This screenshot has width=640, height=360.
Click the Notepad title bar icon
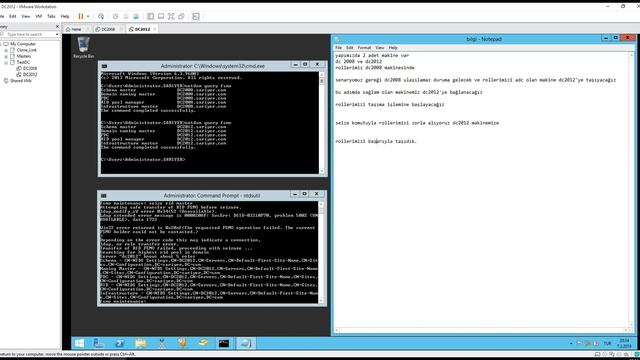[x=337, y=39]
